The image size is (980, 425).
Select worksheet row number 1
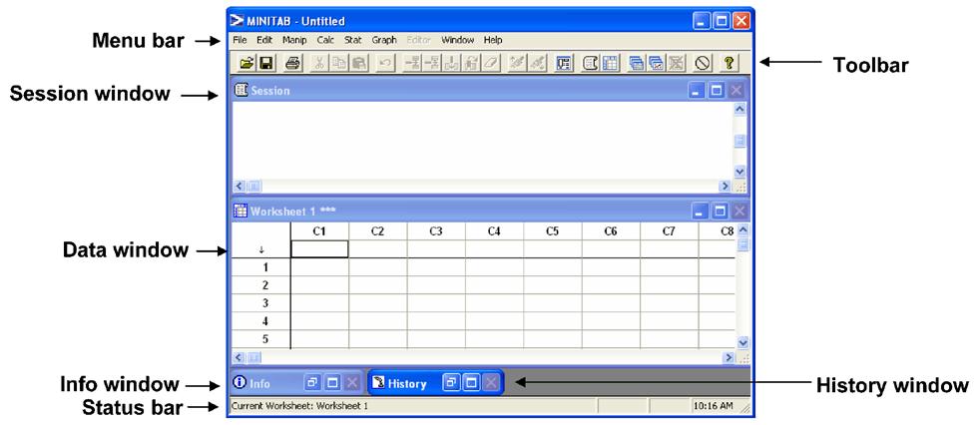pyautogui.click(x=261, y=267)
